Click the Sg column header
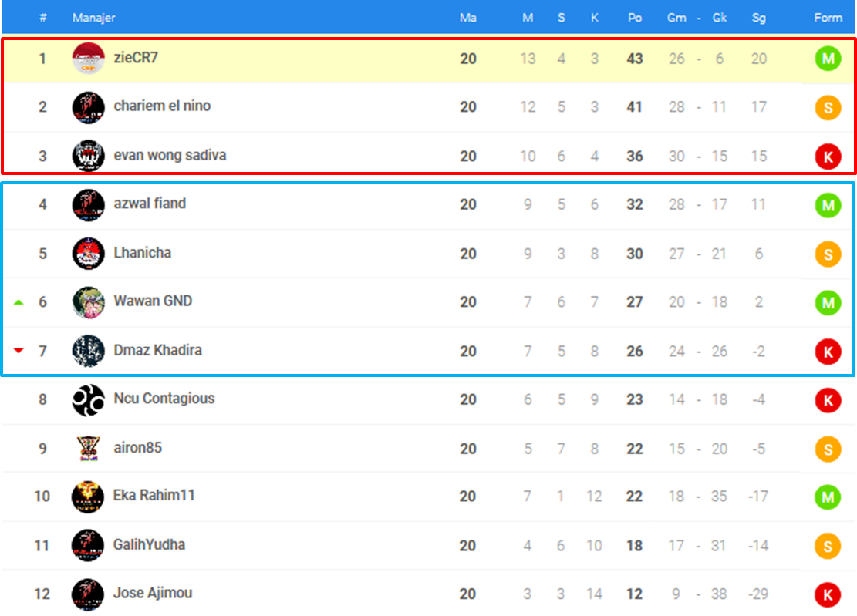 pos(758,18)
